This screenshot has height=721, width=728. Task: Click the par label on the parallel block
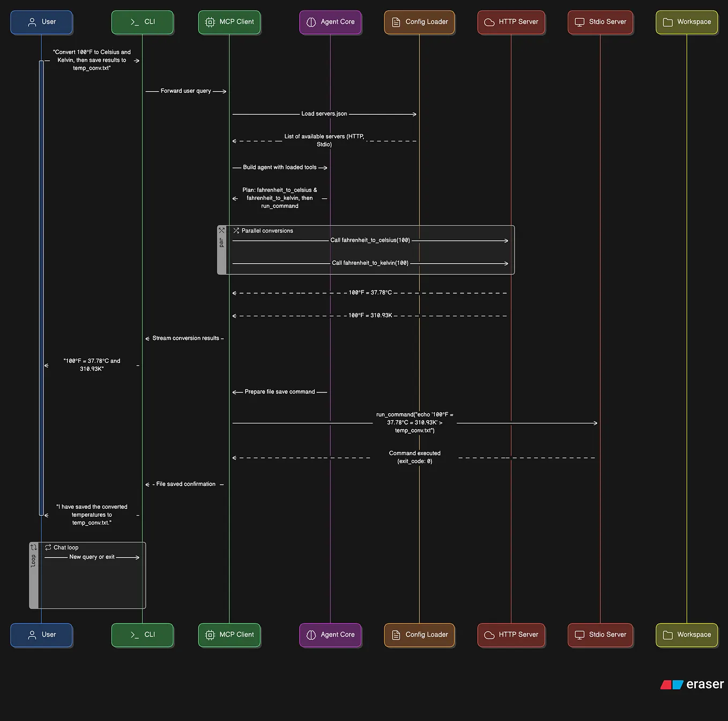[x=221, y=242]
